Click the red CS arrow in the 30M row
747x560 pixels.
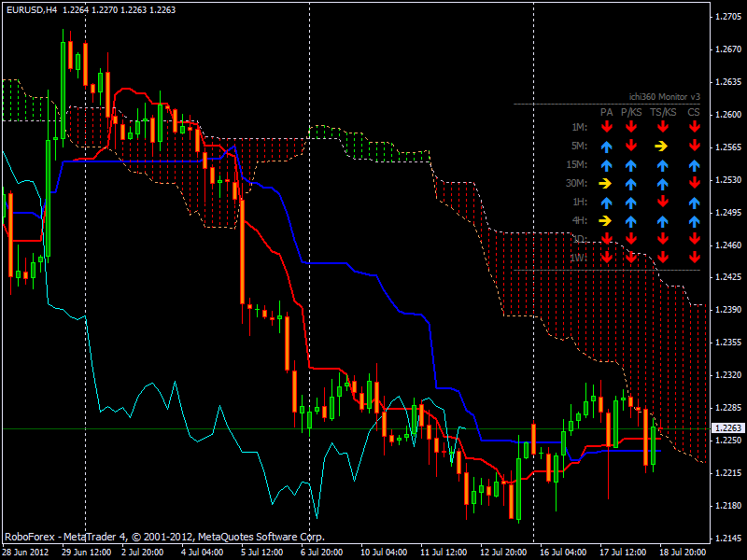(694, 183)
